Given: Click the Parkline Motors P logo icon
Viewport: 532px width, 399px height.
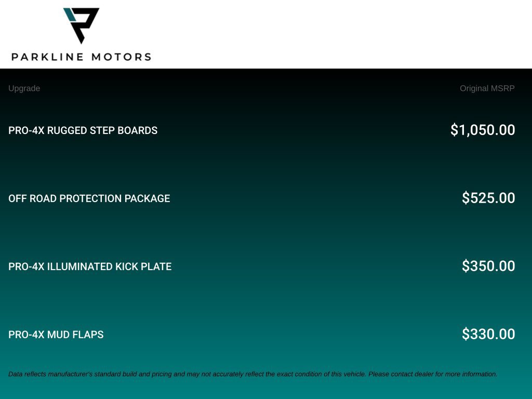Looking at the screenshot, I should tap(81, 26).
